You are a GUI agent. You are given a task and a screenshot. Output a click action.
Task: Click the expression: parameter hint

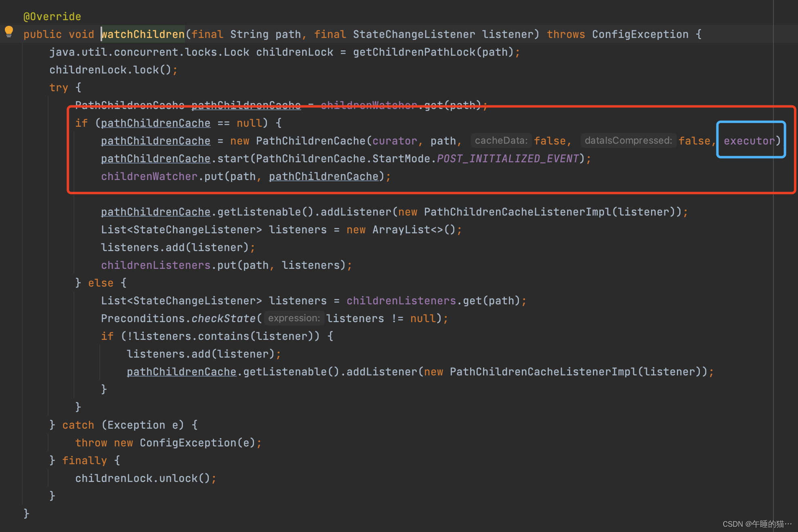click(x=294, y=318)
